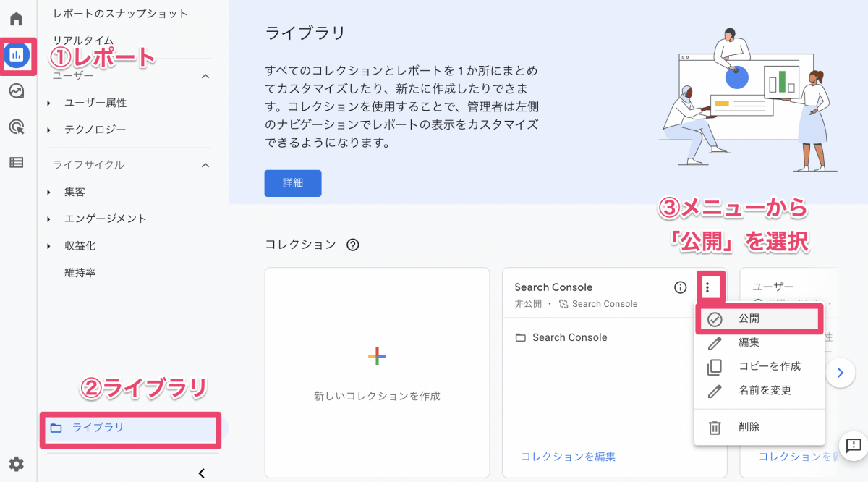This screenshot has width=868, height=482.
Task: Collapse the ユーザー section chevron
Action: [x=205, y=76]
